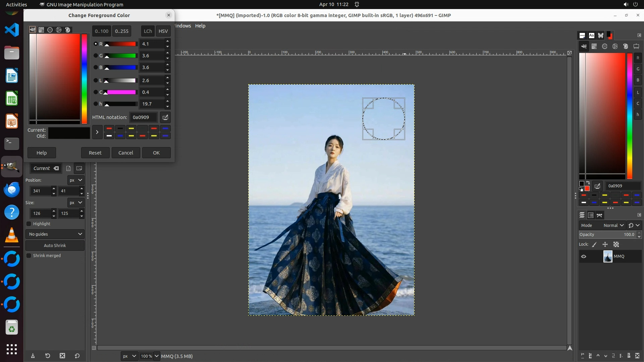Open the Help menu
This screenshot has width=644, height=362.
tap(200, 26)
